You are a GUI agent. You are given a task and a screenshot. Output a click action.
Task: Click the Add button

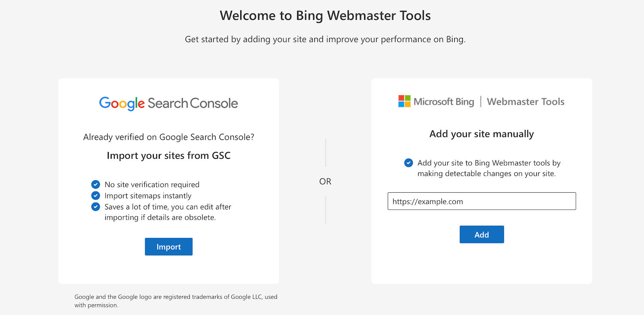[x=482, y=234]
